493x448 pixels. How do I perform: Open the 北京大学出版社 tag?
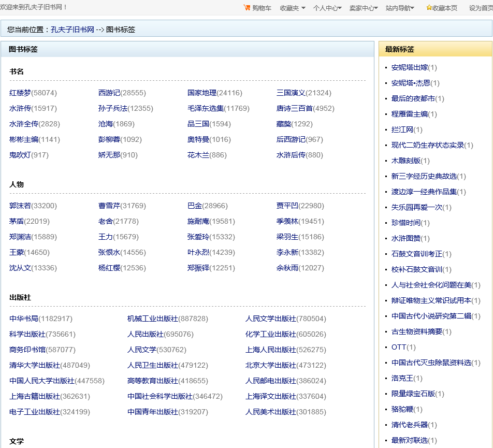[271, 365]
